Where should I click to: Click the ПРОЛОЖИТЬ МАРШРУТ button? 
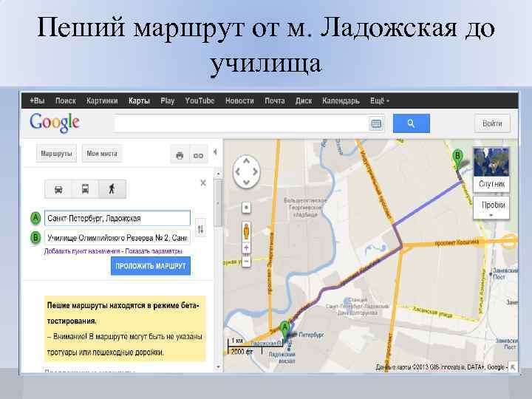[x=151, y=266]
